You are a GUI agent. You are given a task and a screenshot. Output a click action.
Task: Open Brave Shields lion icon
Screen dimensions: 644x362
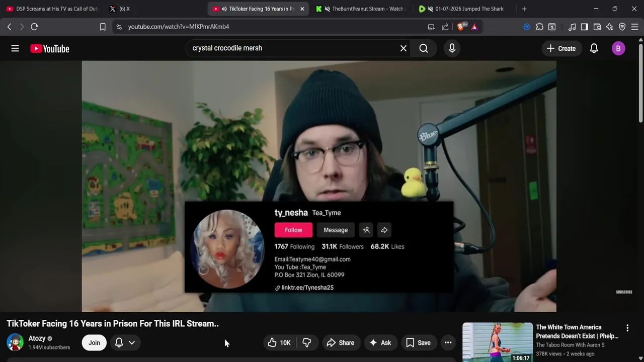click(x=460, y=27)
